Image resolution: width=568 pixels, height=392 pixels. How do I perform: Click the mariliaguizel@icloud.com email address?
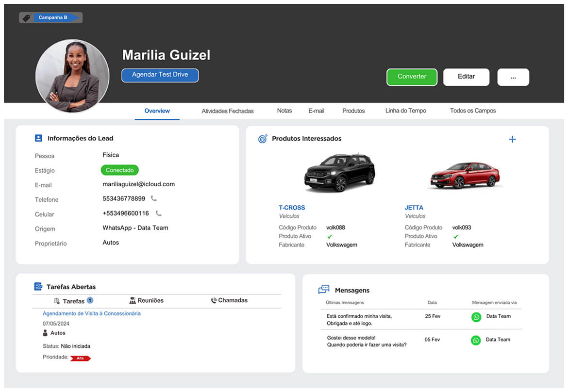[138, 184]
